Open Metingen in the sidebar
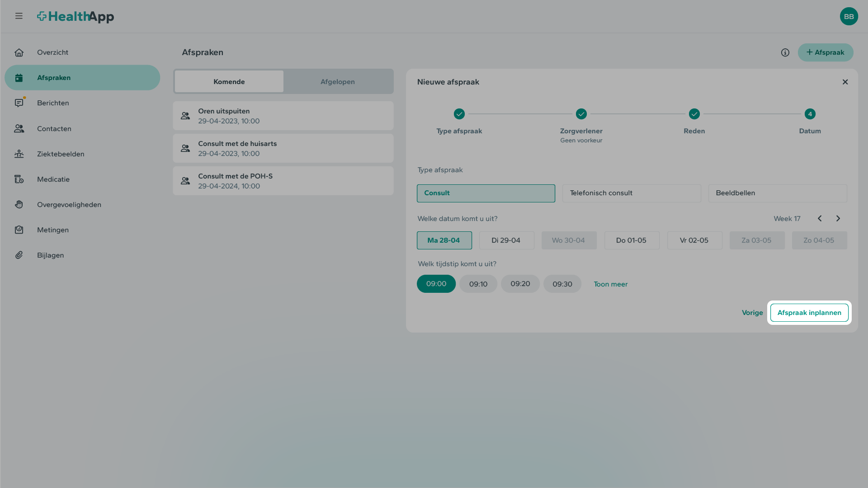This screenshot has height=488, width=868. click(53, 230)
